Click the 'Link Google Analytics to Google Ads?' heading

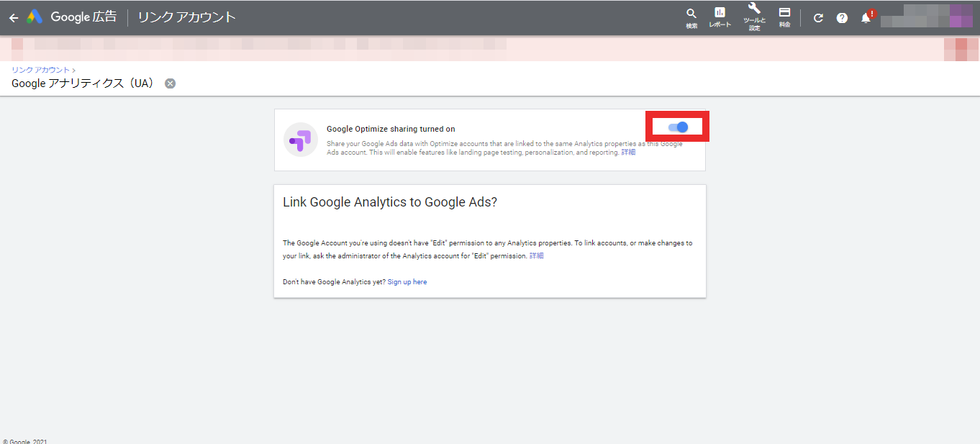(x=390, y=202)
